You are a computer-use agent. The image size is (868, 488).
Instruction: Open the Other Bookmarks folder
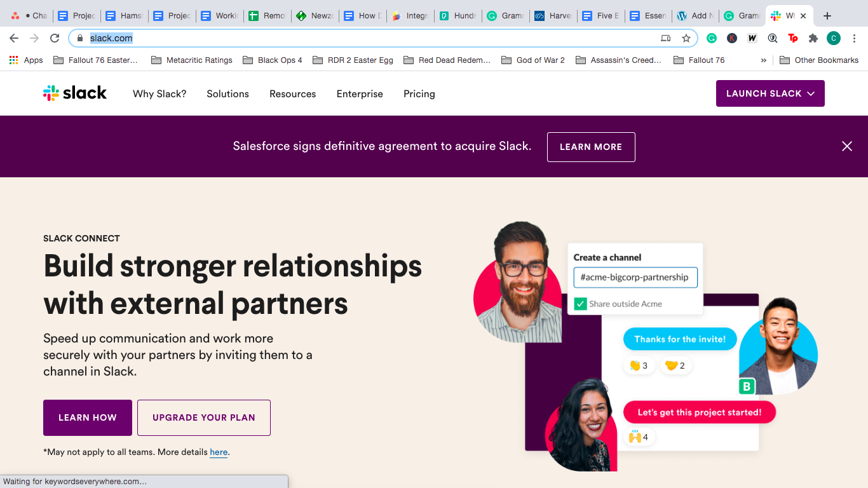pyautogui.click(x=819, y=60)
